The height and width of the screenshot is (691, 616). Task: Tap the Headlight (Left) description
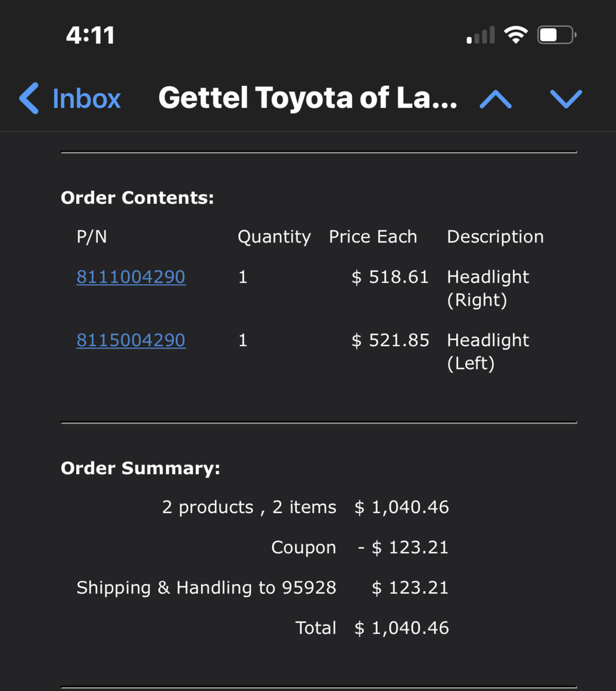click(x=488, y=351)
